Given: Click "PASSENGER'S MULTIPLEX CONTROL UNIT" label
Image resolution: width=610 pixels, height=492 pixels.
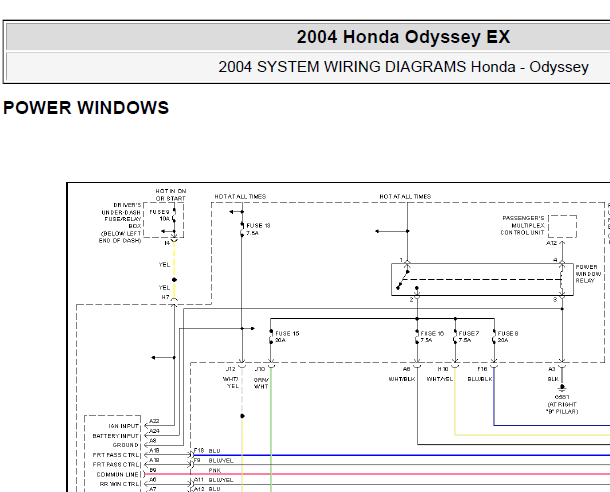Looking at the screenshot, I should coord(522,225).
